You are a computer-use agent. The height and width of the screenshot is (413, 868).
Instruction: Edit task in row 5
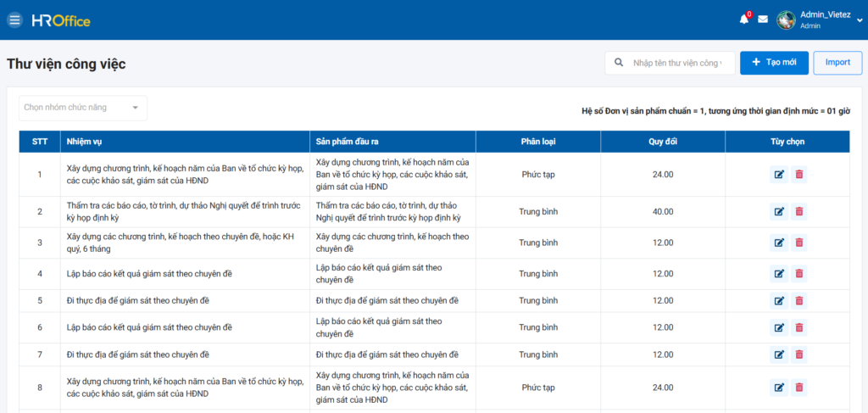(x=778, y=301)
